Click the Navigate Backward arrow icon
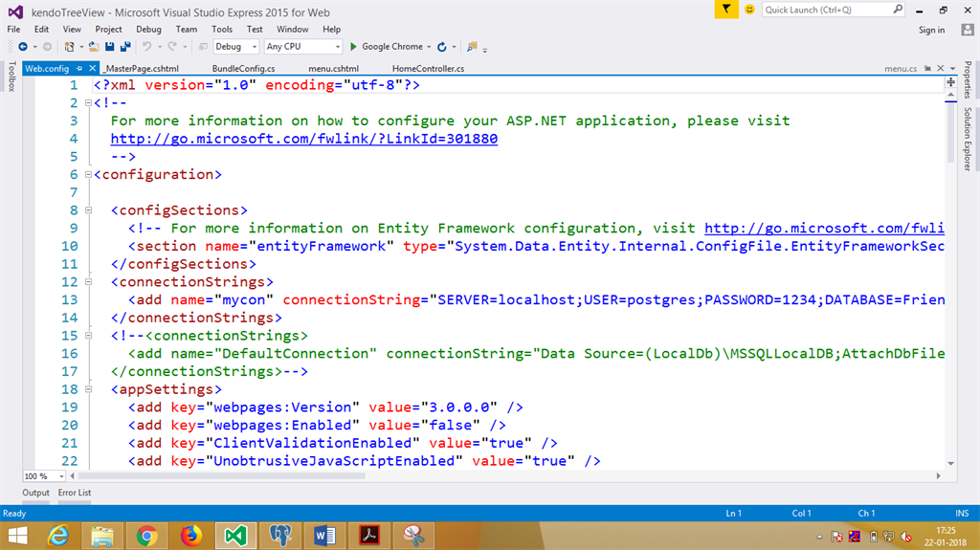 point(22,46)
